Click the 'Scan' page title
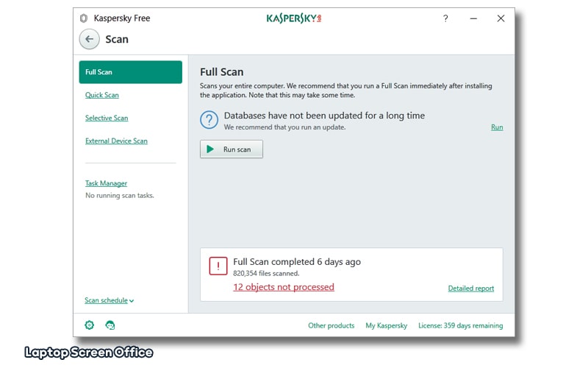Viewport: 588px width, 368px height. tap(117, 39)
